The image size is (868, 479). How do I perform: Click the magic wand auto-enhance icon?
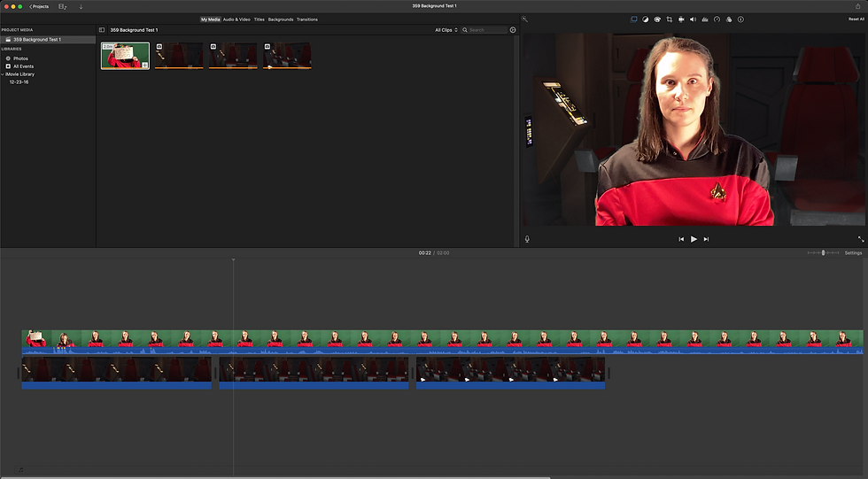[x=524, y=19]
